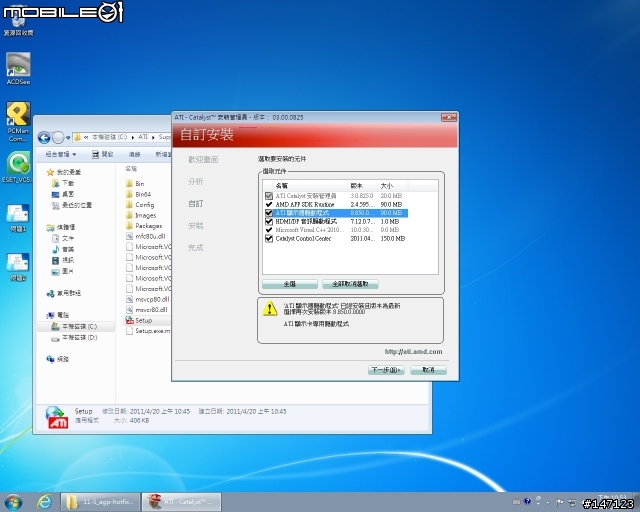
Task: Select the Packages folder in file list
Action: [144, 226]
